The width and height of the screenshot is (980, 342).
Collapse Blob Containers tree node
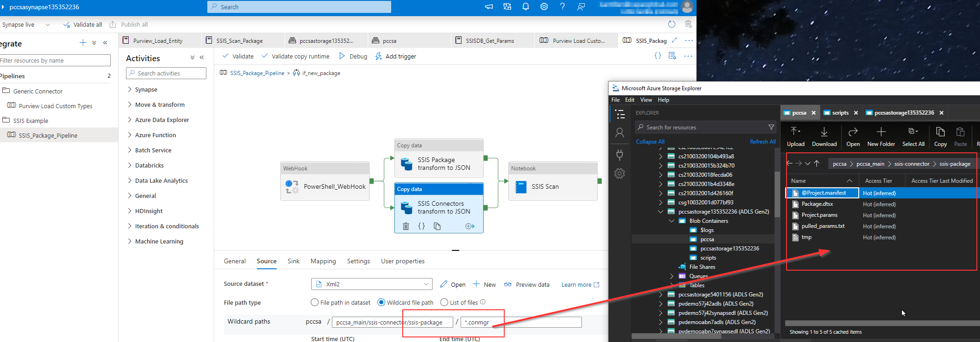(x=672, y=221)
